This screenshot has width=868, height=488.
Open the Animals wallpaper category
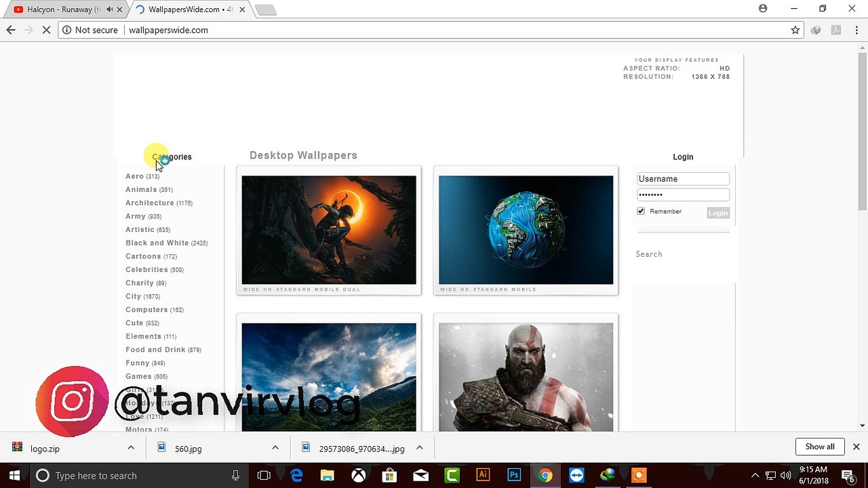[141, 189]
